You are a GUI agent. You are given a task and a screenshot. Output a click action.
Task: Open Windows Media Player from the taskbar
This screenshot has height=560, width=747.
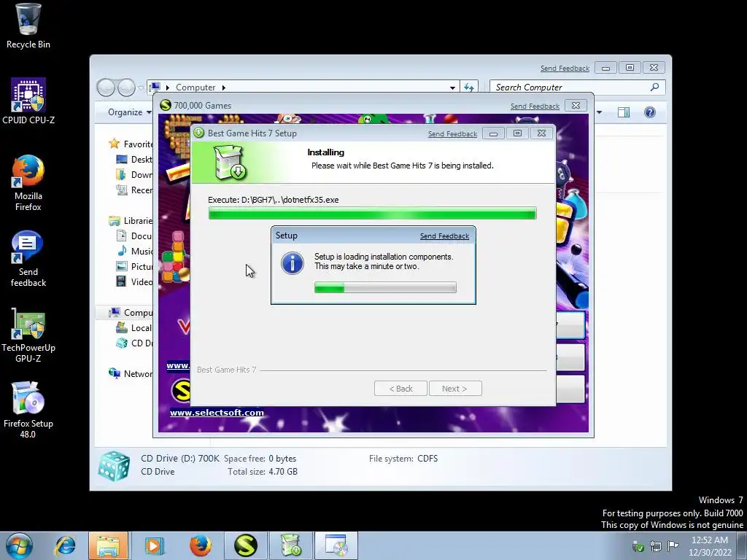[153, 545]
